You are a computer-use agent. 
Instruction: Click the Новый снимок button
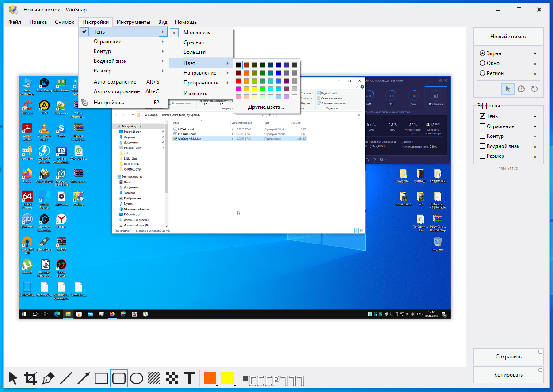[x=508, y=37]
